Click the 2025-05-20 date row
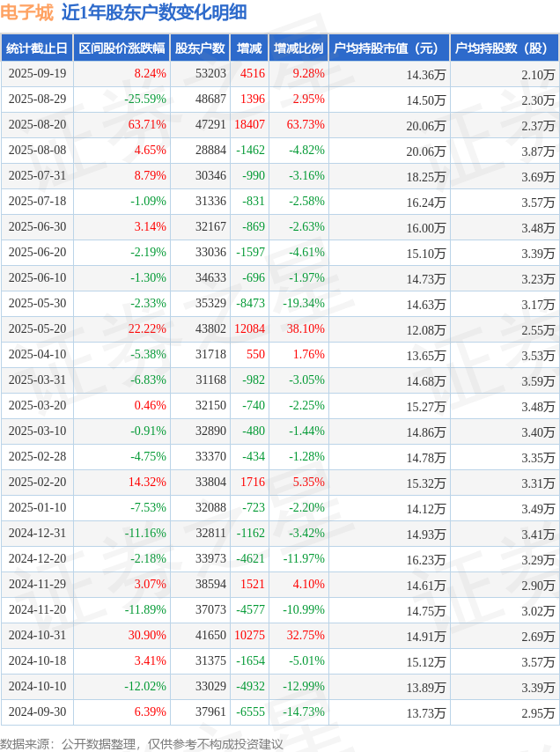Image resolution: width=560 pixels, height=752 pixels. tap(37, 328)
